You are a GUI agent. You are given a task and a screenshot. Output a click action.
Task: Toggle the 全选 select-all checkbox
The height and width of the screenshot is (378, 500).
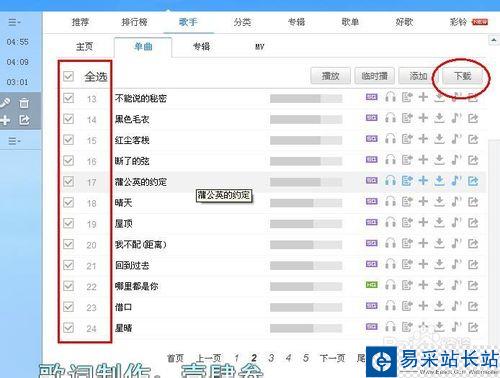click(x=68, y=76)
